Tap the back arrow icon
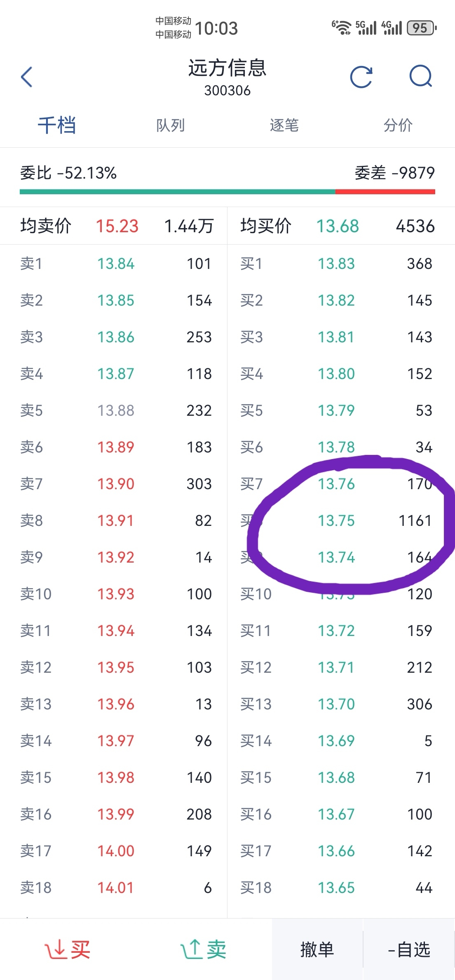The height and width of the screenshot is (980, 455). point(27,77)
